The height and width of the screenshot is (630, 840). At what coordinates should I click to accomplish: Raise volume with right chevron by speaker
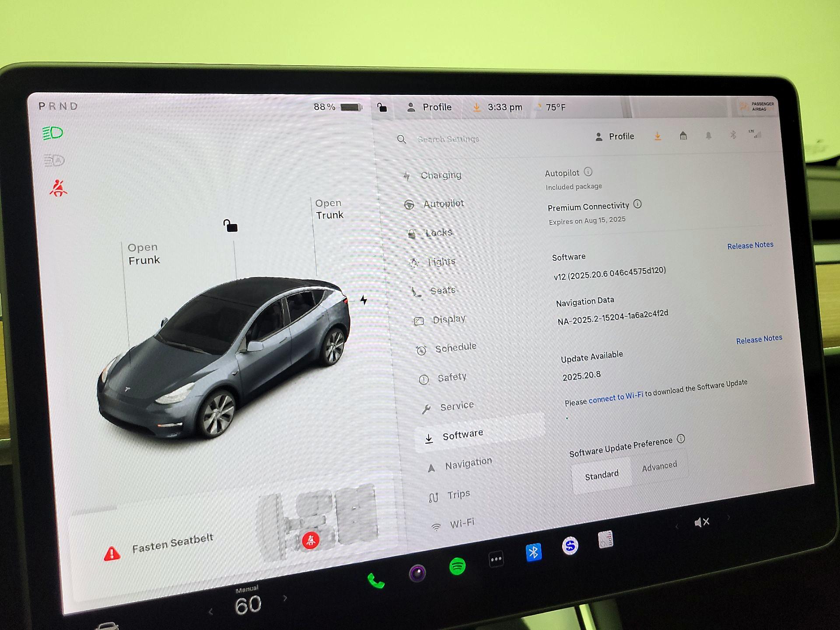[x=728, y=518]
